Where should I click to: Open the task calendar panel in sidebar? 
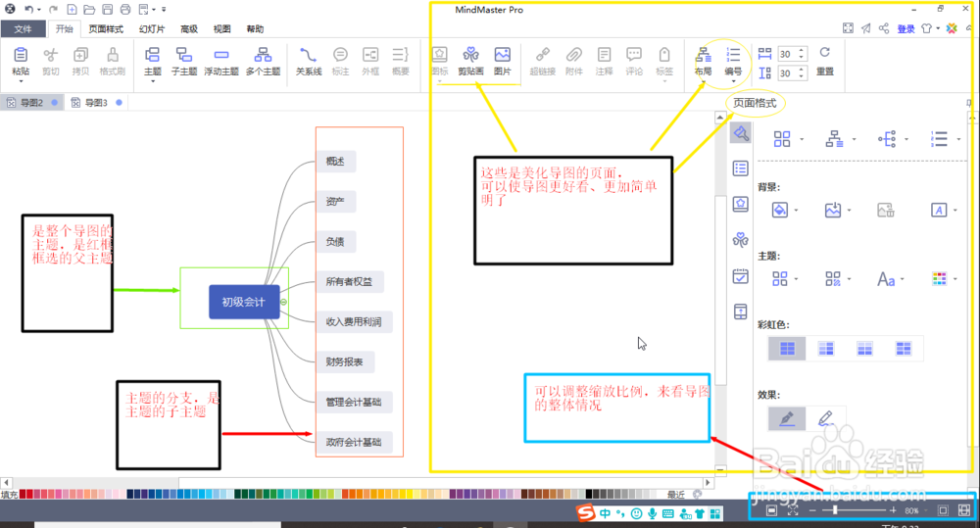(741, 275)
